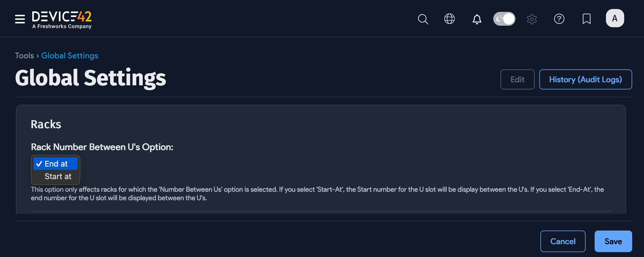644x257 pixels.
Task: Click the Global Settings breadcrumb link
Action: [69, 56]
